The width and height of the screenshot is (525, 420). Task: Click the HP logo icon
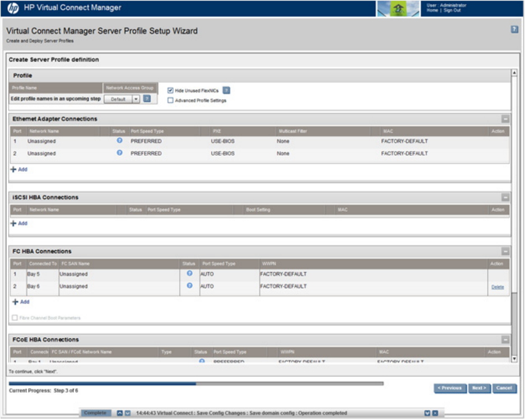point(13,8)
